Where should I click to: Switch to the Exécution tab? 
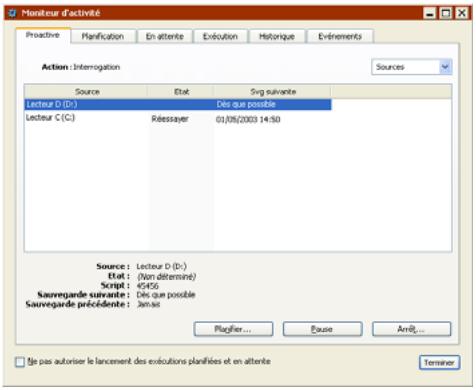[220, 36]
